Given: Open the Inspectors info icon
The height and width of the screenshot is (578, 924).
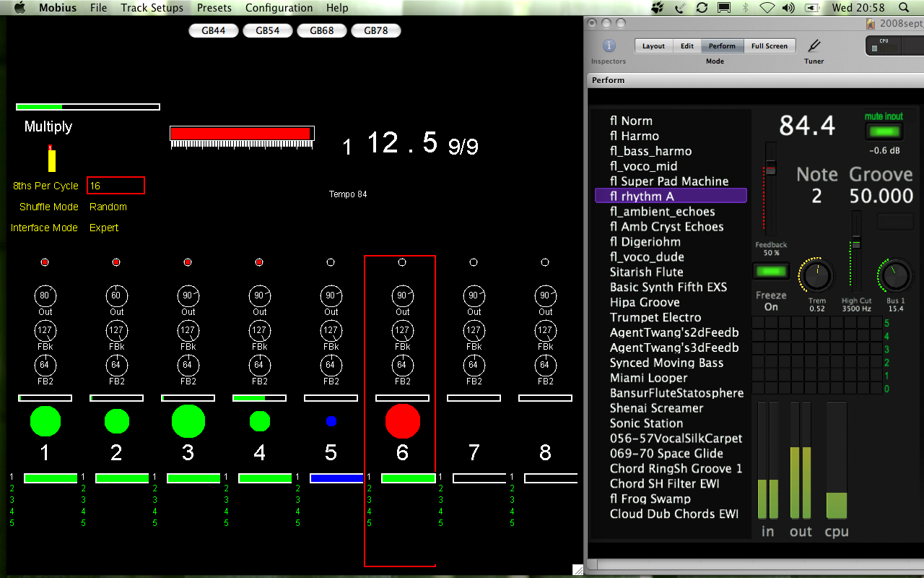Looking at the screenshot, I should click(x=609, y=46).
